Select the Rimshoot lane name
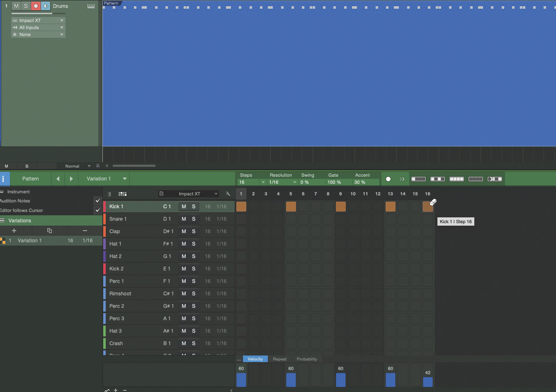This screenshot has width=556, height=392. pos(120,294)
